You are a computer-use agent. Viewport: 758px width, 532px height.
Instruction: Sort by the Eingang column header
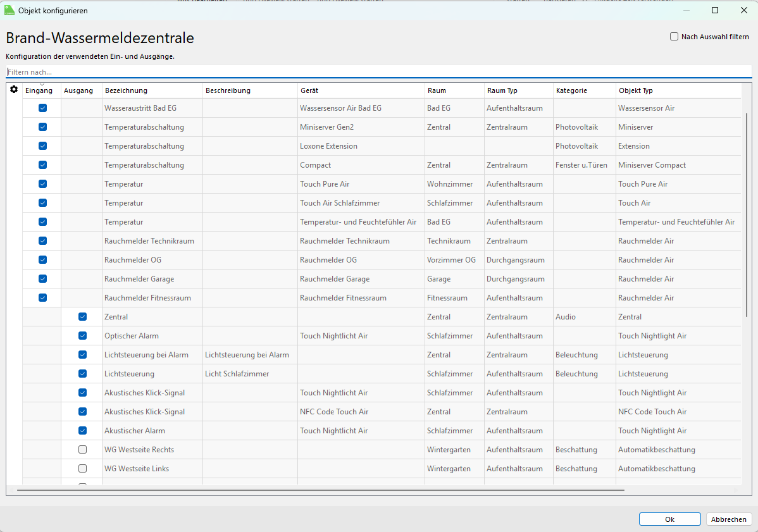coord(39,91)
